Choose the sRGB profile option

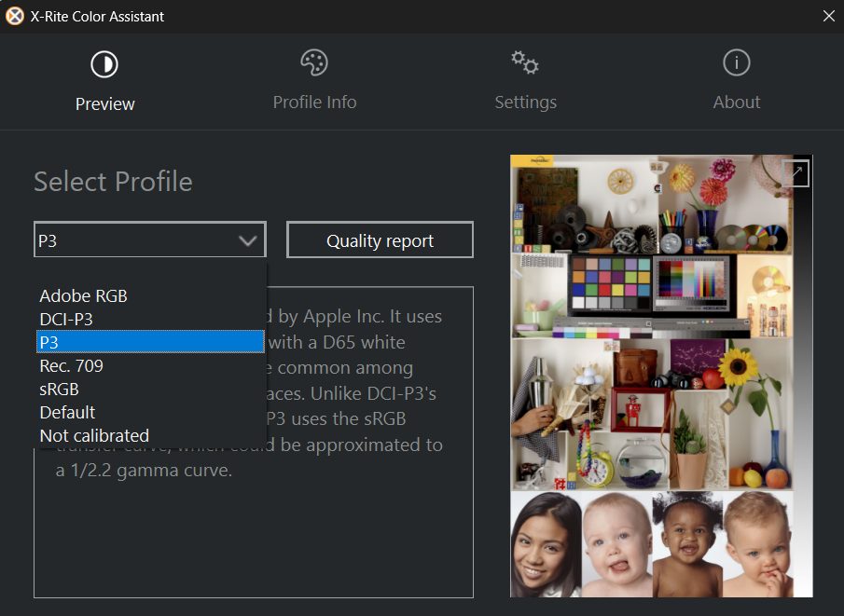tap(59, 390)
